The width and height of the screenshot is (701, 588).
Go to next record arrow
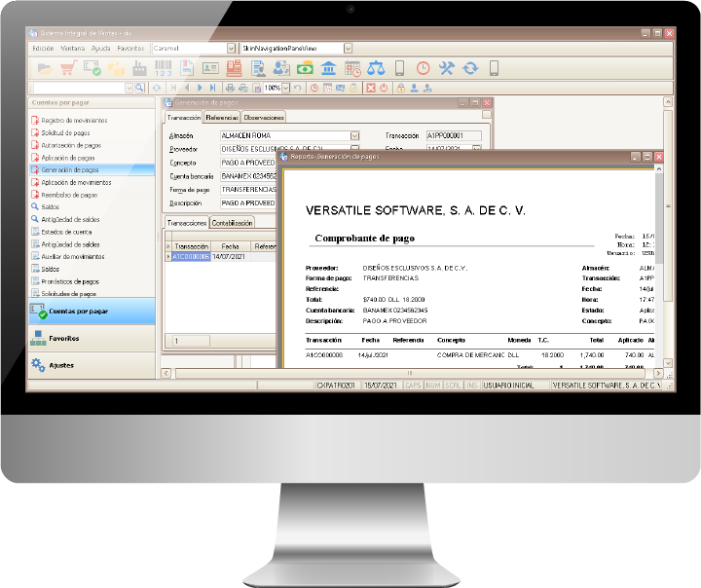(200, 88)
